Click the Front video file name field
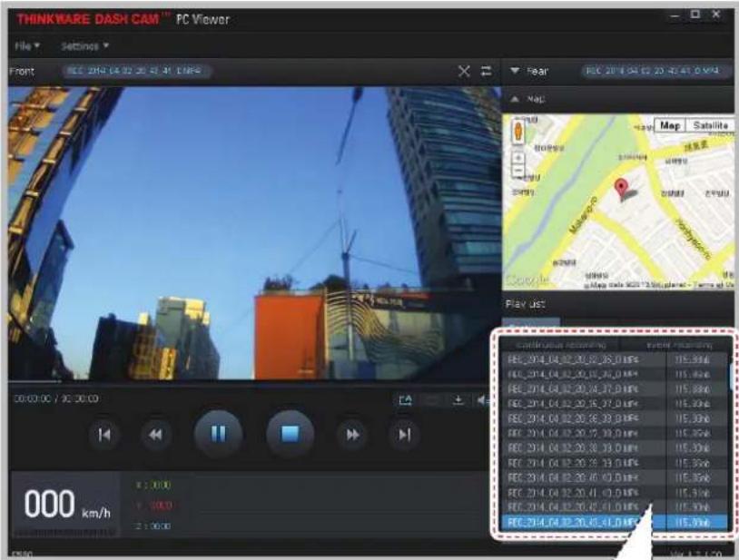739x560 pixels. pyautogui.click(x=136, y=71)
